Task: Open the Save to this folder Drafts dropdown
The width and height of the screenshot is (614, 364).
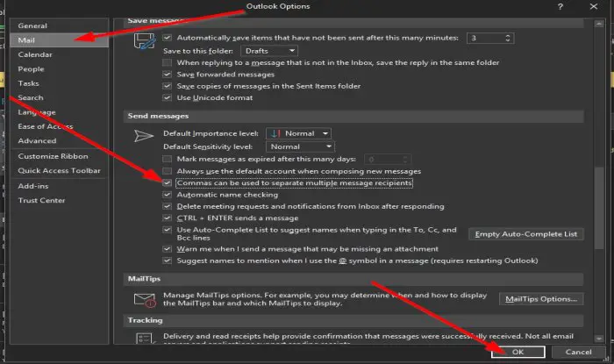Action: 269,51
